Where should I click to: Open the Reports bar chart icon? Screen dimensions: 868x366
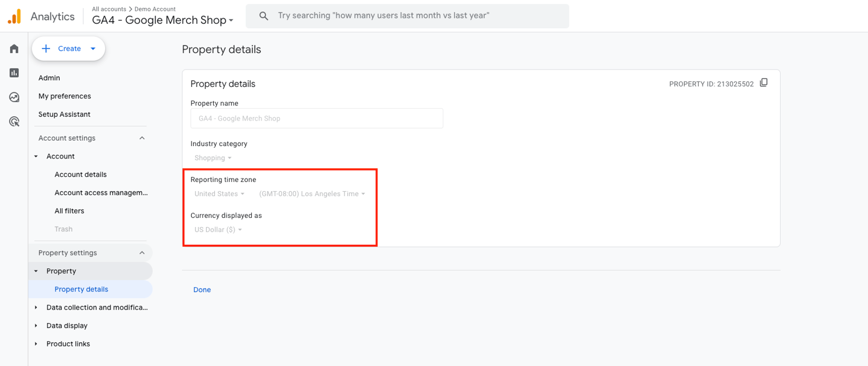[14, 73]
